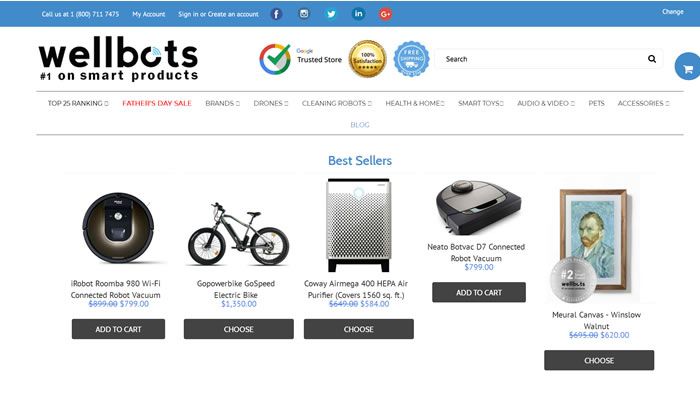The height and width of the screenshot is (400, 700).
Task: Click into the Search input field
Action: tap(542, 59)
